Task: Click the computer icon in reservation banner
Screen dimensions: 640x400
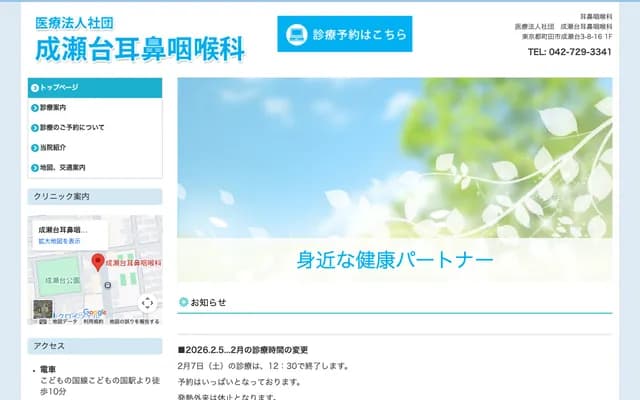Action: (x=296, y=34)
